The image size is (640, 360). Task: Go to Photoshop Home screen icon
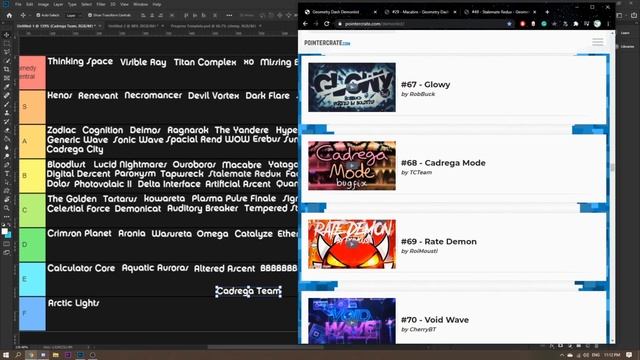[x=9, y=15]
